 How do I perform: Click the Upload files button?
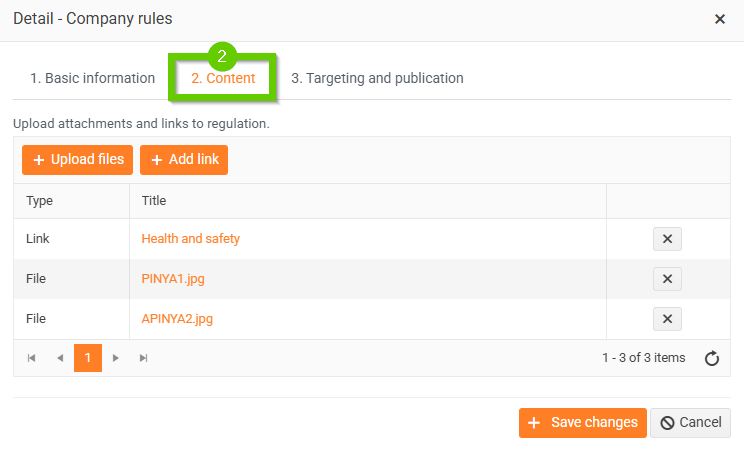78,160
